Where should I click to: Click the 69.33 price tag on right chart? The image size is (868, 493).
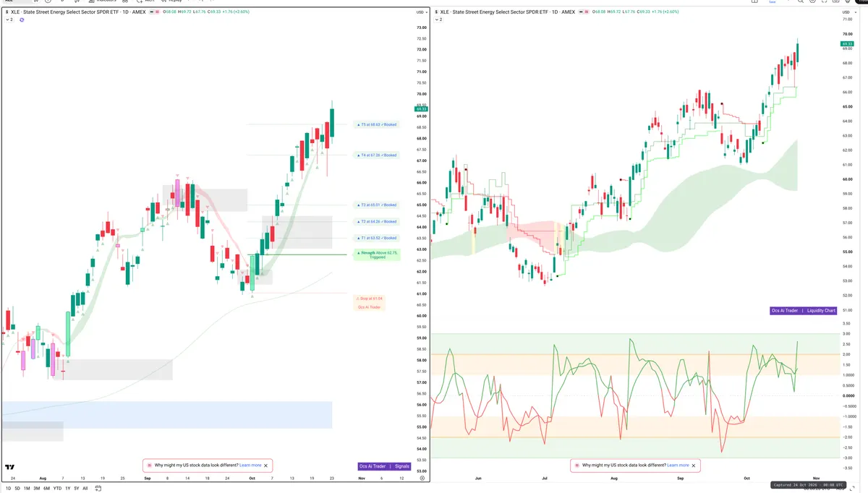click(x=846, y=44)
